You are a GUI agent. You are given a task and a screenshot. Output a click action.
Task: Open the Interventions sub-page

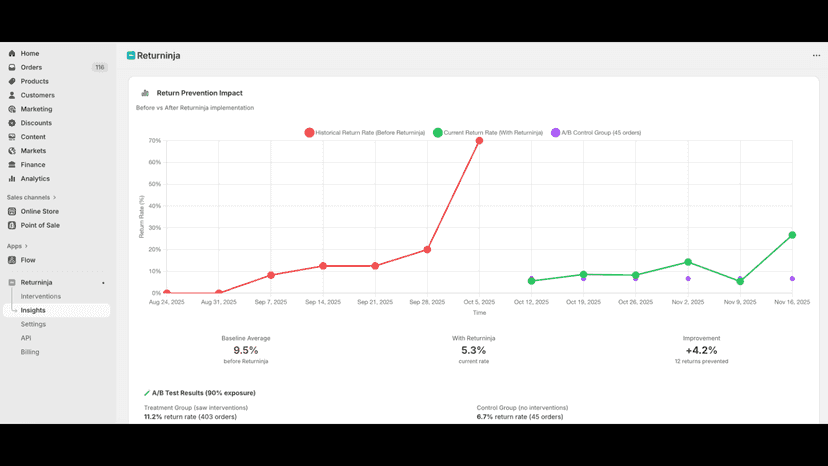pyautogui.click(x=41, y=296)
